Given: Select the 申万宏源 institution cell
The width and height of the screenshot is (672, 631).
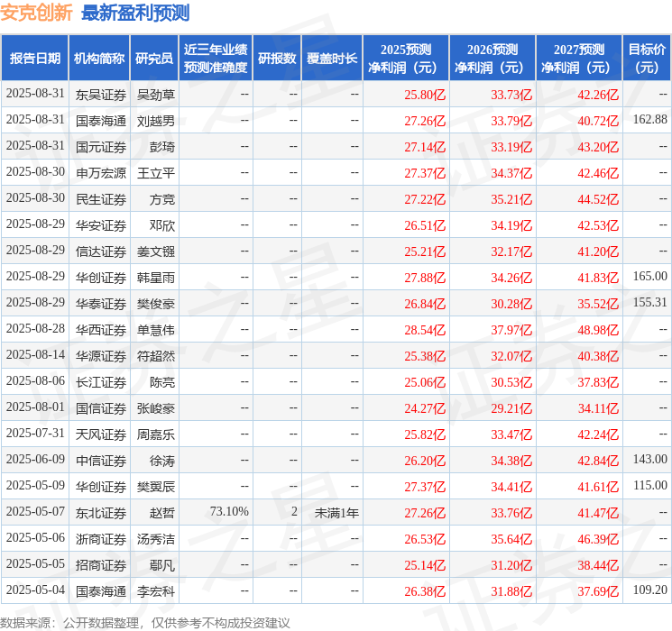Looking at the screenshot, I should point(101,173).
